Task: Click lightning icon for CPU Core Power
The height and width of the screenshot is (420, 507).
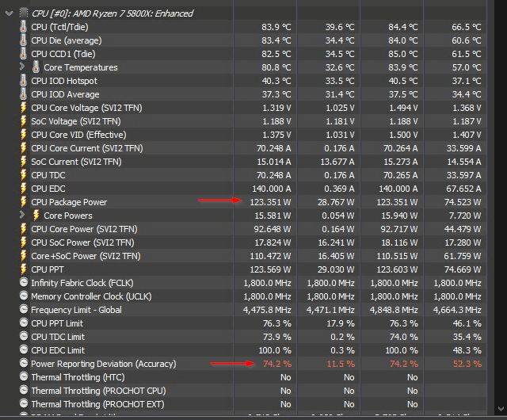Action: point(23,229)
